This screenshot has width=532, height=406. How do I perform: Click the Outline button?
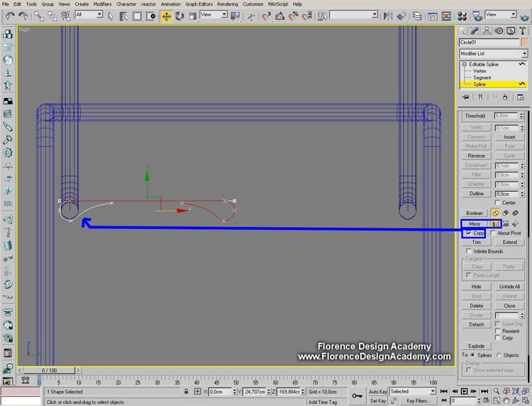(476, 193)
